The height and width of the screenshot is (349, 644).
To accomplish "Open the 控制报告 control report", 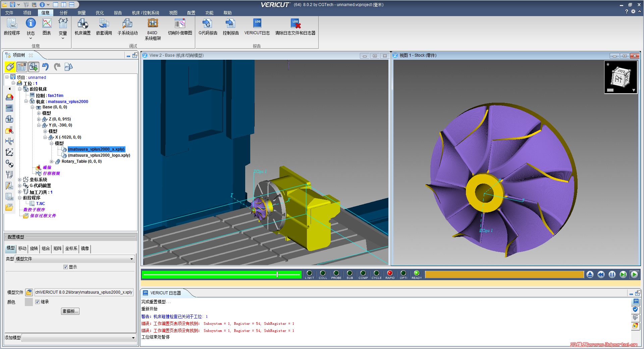I will click(x=231, y=27).
